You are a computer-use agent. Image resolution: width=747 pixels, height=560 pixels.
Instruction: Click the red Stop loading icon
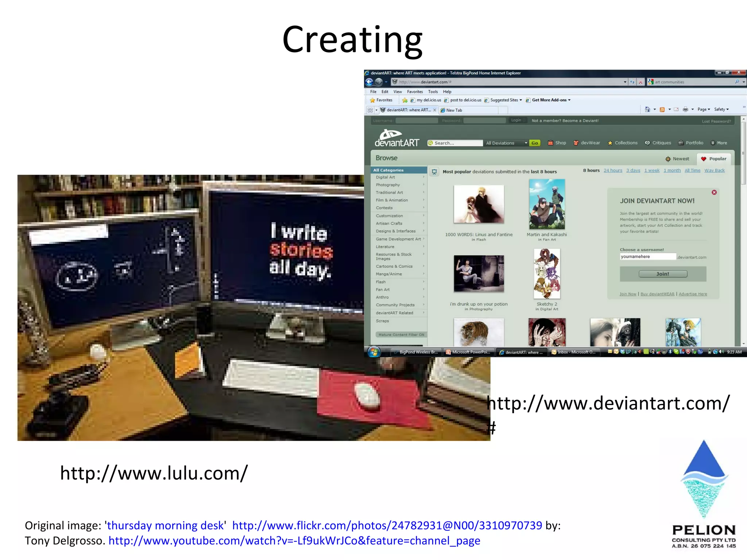click(640, 82)
